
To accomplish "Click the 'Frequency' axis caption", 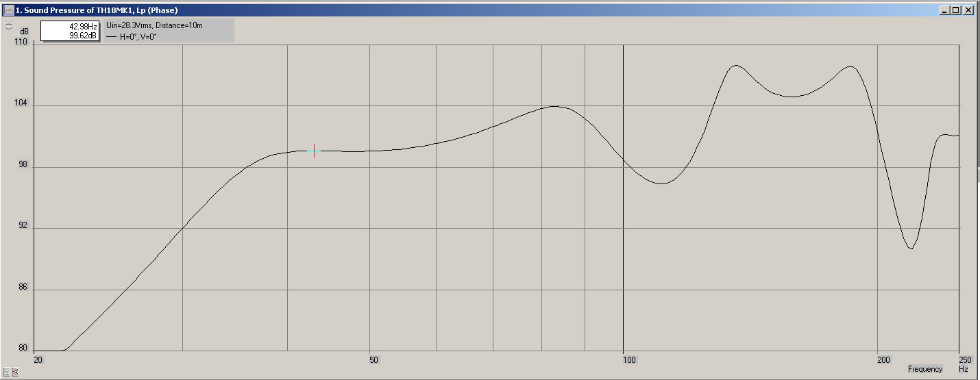I will tap(925, 369).
